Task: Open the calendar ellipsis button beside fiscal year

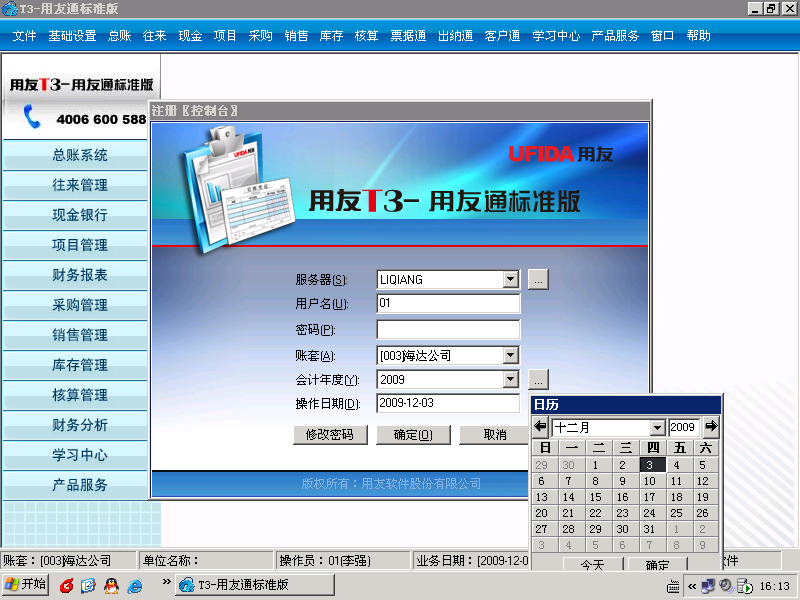Action: click(538, 380)
